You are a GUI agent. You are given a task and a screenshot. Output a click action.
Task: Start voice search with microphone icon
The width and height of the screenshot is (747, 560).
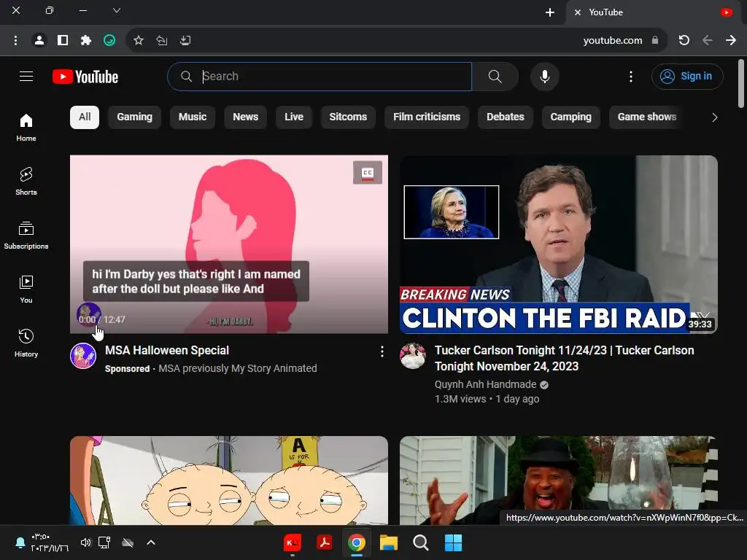coord(544,76)
